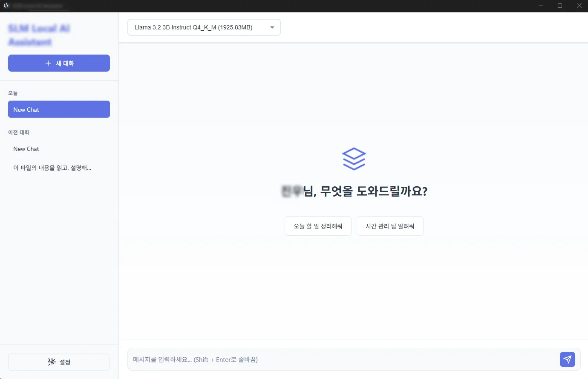Click the stacked layers logo above the greeting
The image size is (588, 379).
pyautogui.click(x=354, y=158)
